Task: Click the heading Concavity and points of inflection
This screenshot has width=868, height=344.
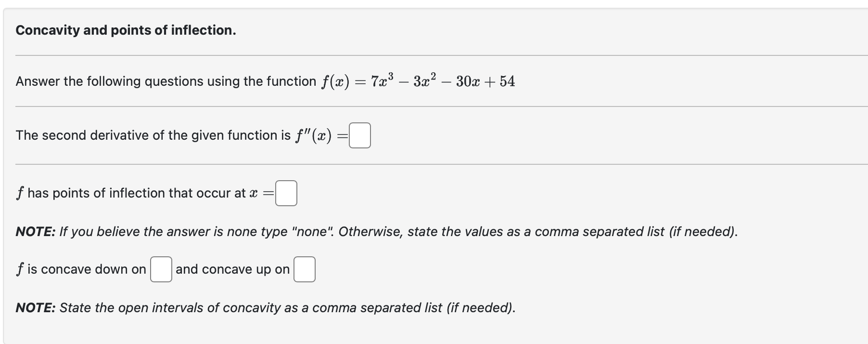Action: click(125, 30)
